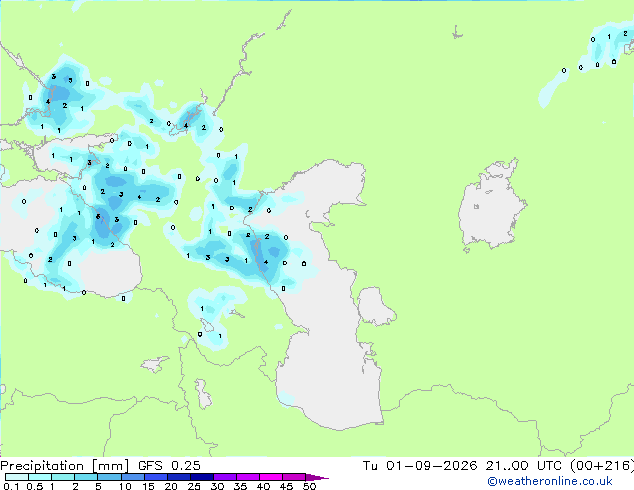Click the legend label '0.5'
Image resolution: width=634 pixels, height=490 pixels.
[x=35, y=486]
